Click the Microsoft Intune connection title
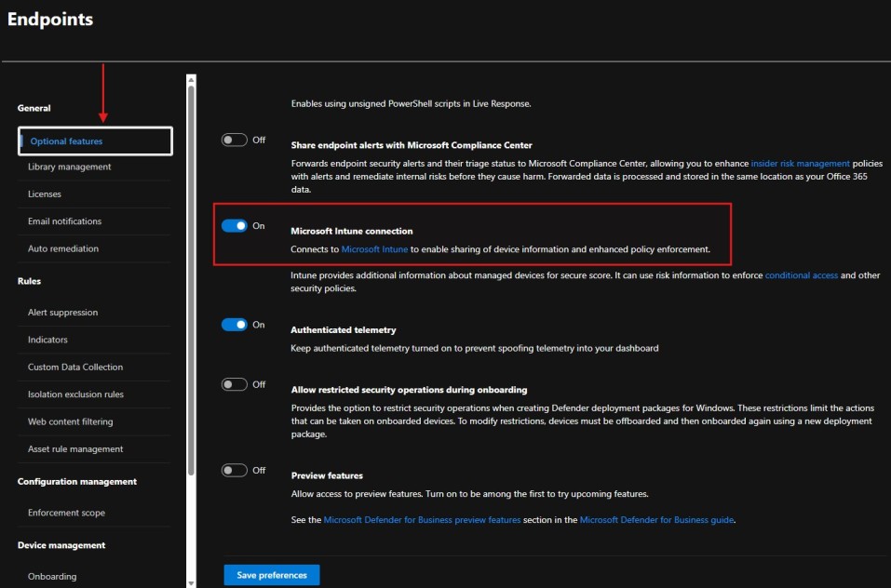The height and width of the screenshot is (588, 891). click(352, 231)
